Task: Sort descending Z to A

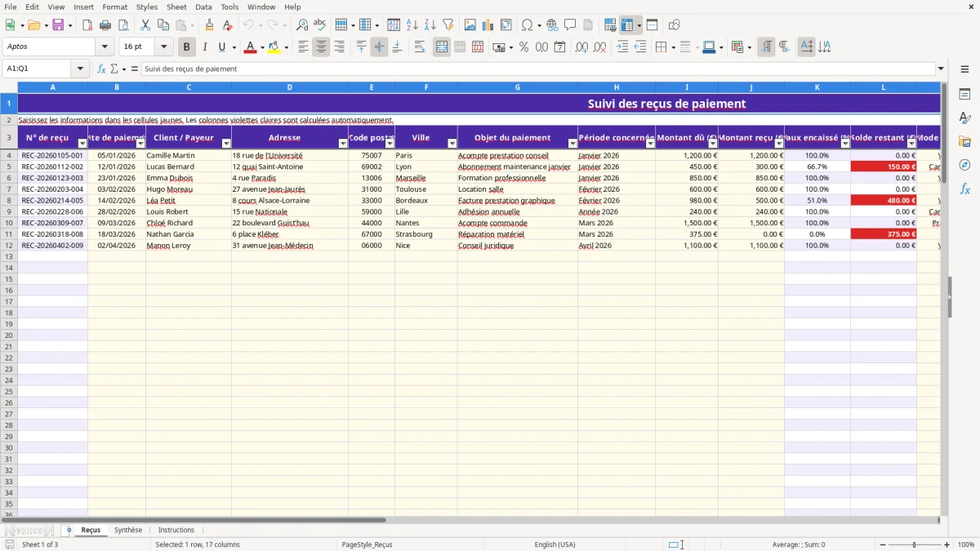Action: [430, 25]
